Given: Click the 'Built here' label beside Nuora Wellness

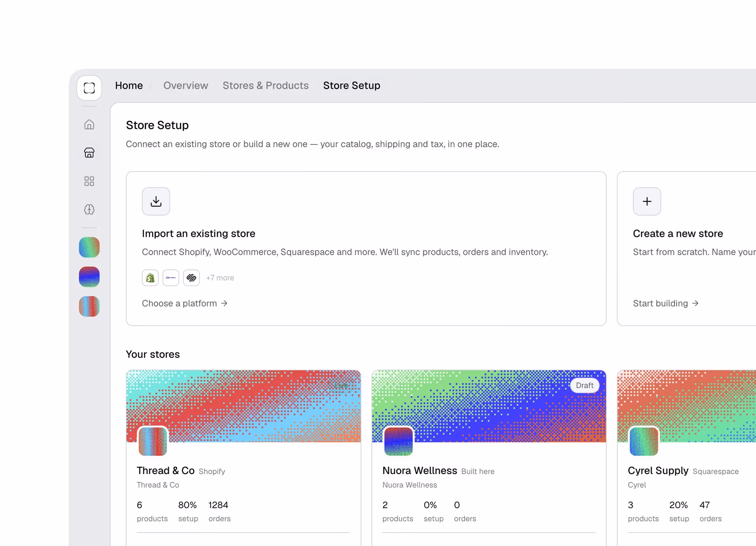Looking at the screenshot, I should 478,472.
